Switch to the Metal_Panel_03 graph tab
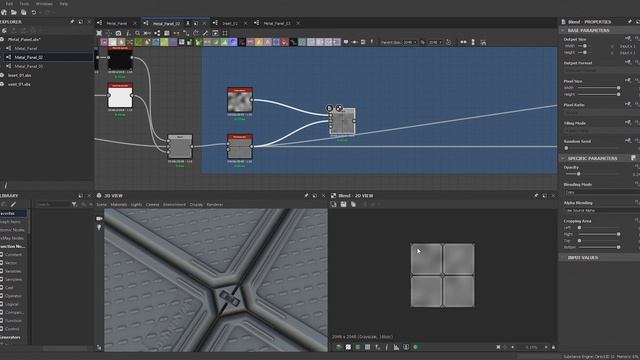The image size is (640, 360). [277, 23]
